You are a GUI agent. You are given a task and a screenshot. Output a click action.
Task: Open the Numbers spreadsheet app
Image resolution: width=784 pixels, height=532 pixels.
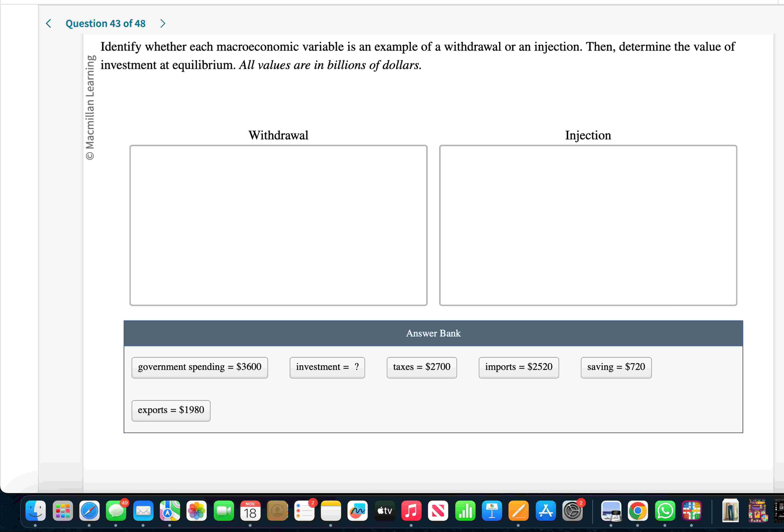(465, 511)
